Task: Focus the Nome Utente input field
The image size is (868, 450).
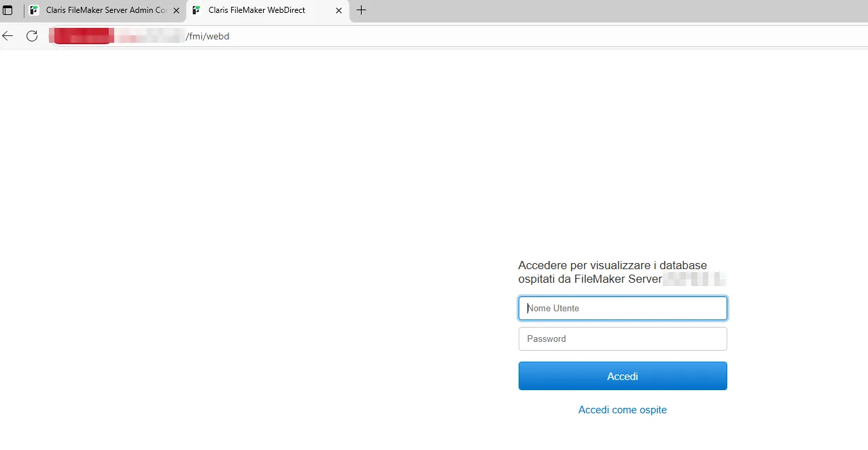Action: [623, 308]
